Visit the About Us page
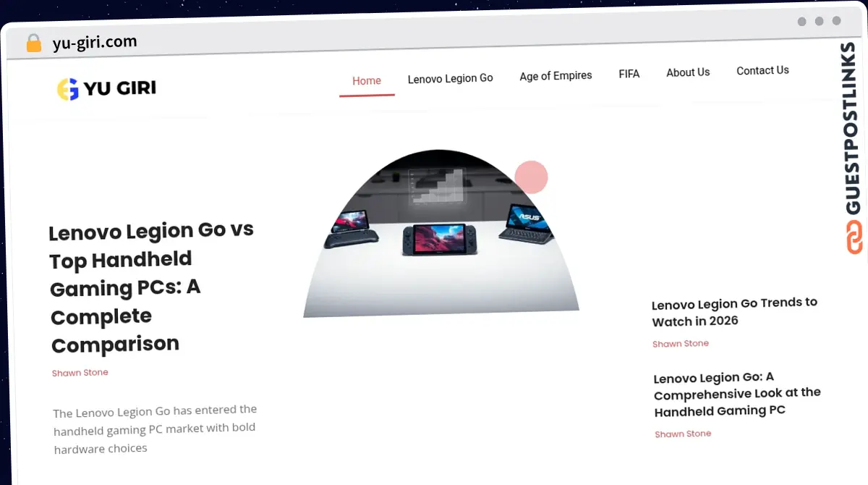868x485 pixels. [x=688, y=72]
